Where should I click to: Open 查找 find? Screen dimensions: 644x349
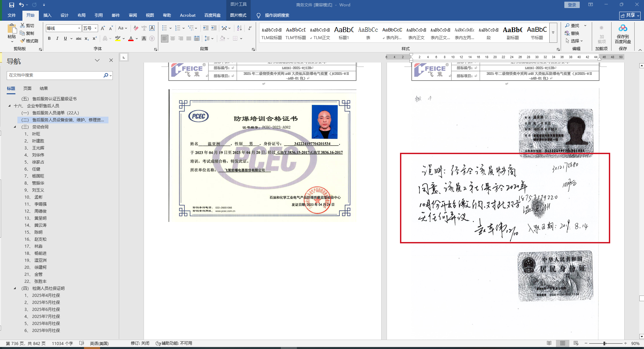point(572,25)
